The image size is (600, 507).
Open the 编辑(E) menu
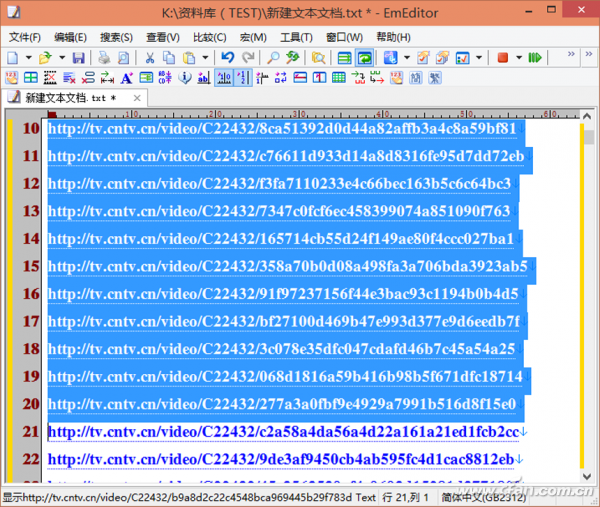coord(70,37)
